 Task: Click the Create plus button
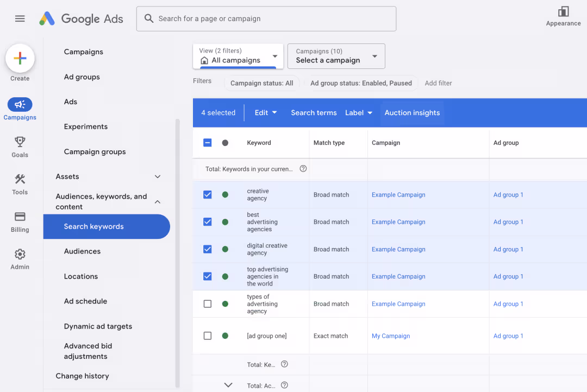(x=20, y=58)
